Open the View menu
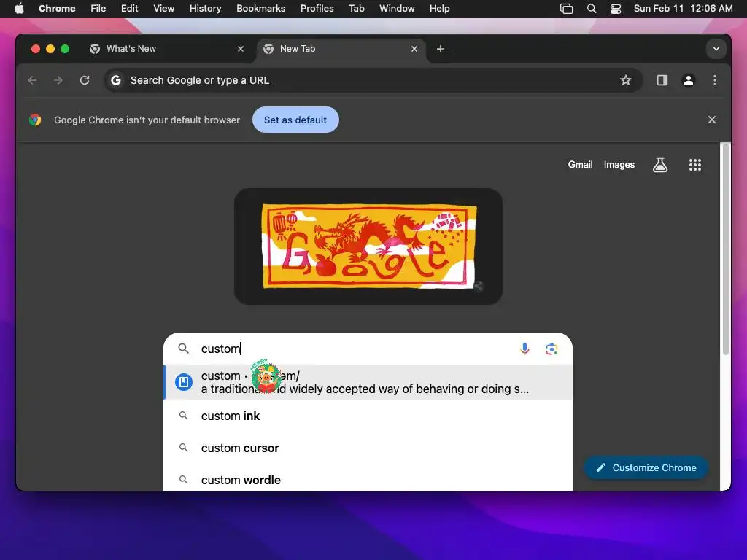This screenshot has width=747, height=560. (x=163, y=9)
